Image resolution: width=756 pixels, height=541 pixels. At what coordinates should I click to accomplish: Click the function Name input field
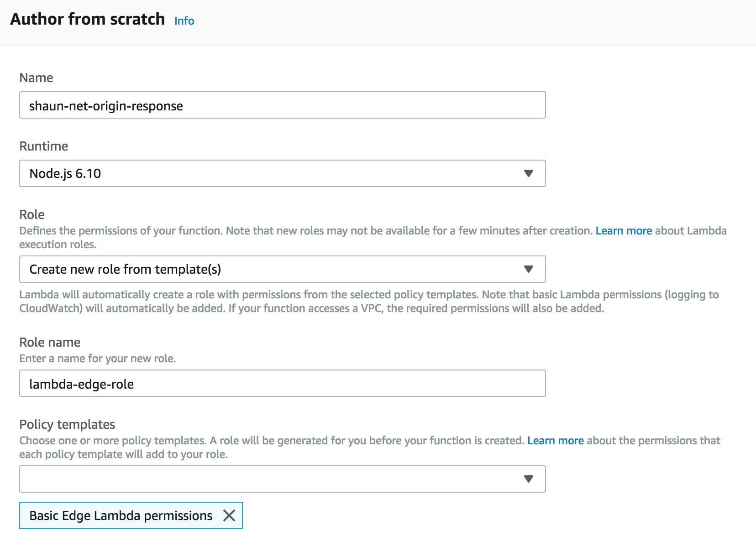282,105
